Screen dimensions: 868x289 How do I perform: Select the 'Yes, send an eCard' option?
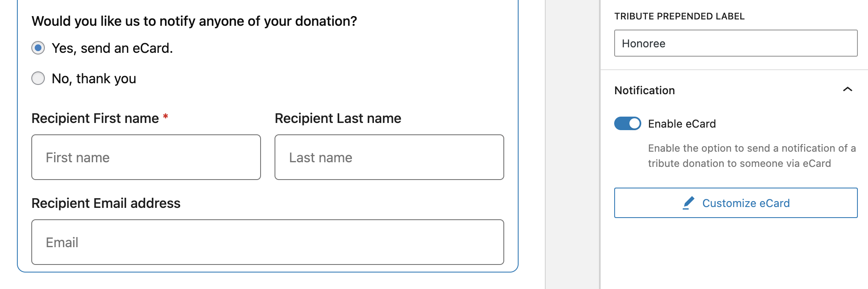pyautogui.click(x=38, y=48)
